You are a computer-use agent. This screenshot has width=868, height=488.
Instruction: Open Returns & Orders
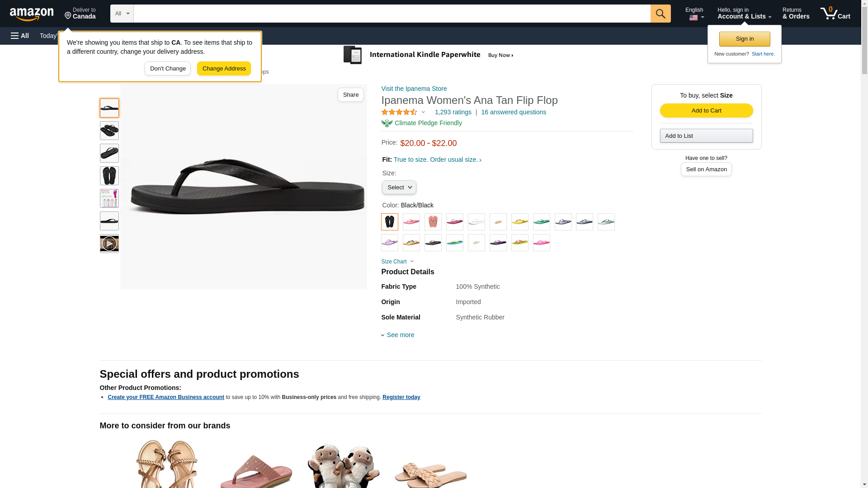click(x=796, y=14)
